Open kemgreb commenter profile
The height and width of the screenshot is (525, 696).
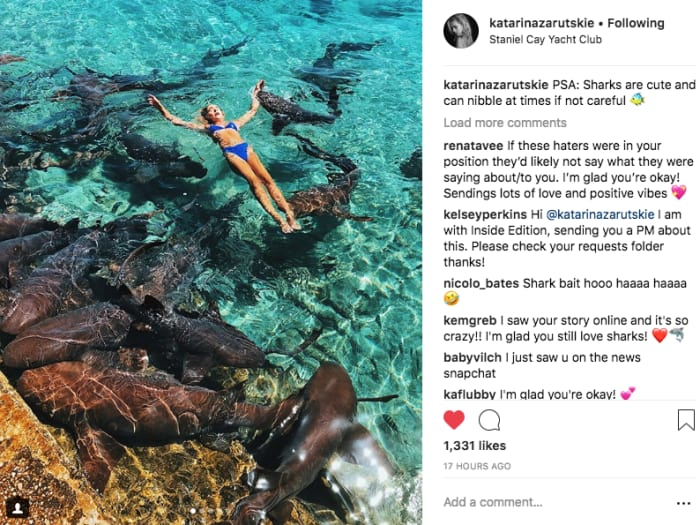pyautogui.click(x=470, y=320)
